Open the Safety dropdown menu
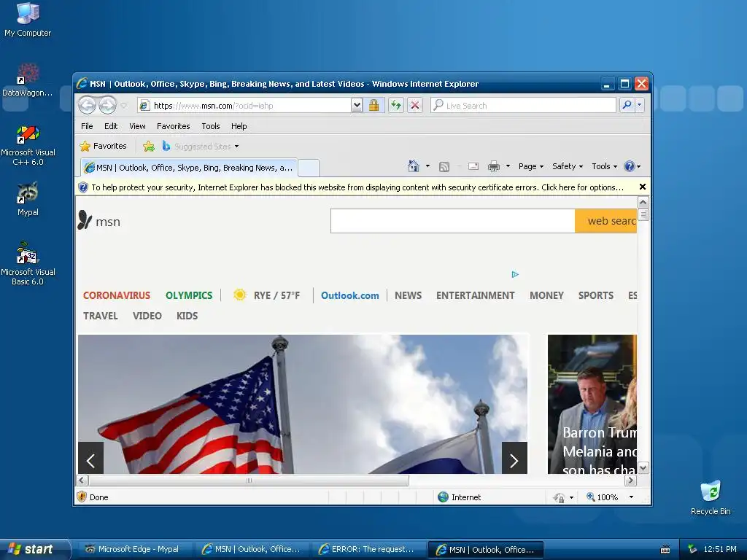The width and height of the screenshot is (747, 560). click(568, 166)
